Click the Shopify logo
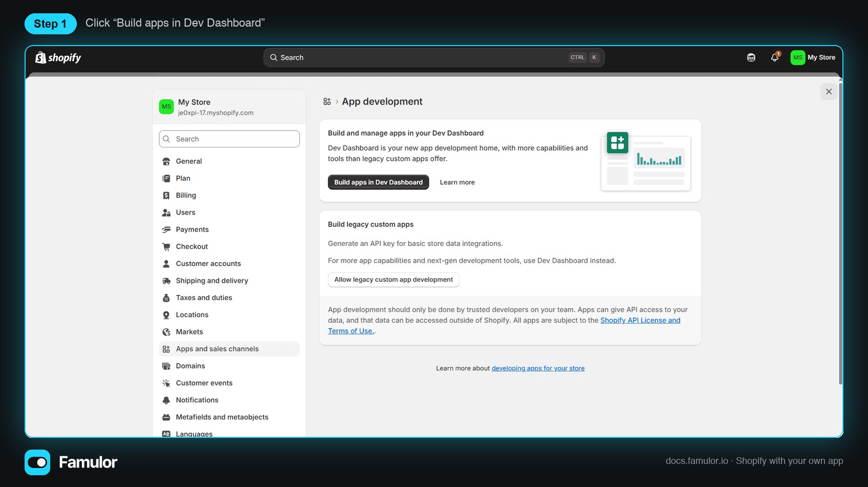Screen dimensions: 868x487 click(x=58, y=57)
